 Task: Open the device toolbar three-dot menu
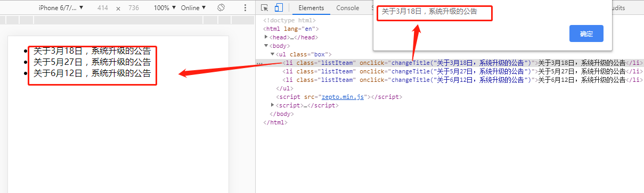click(245, 8)
